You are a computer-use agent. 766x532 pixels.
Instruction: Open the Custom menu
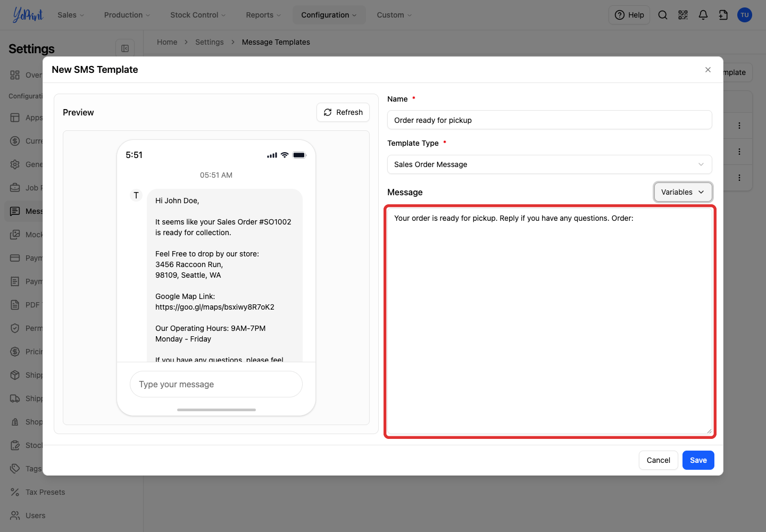tap(394, 15)
